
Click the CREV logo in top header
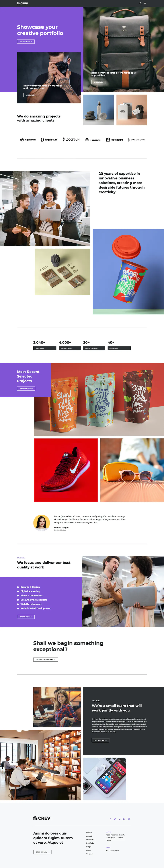[x=22, y=3]
